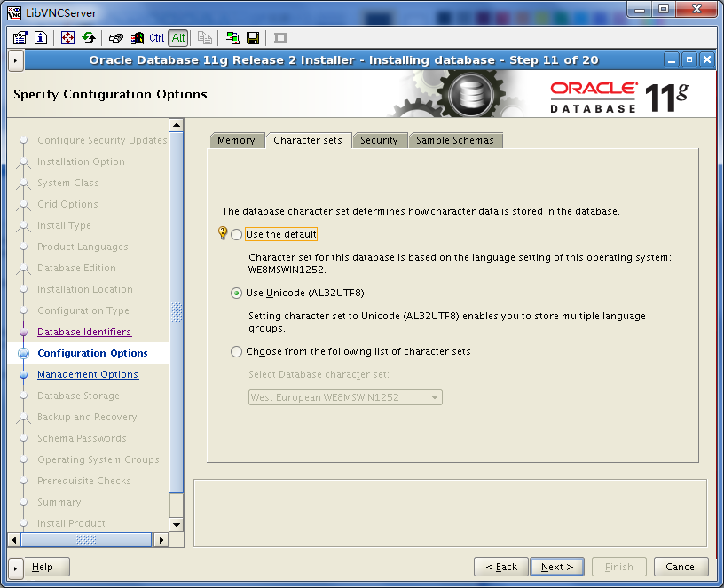
Task: Send Ctrl-Alt-Del keys icon
Action: tap(116, 38)
